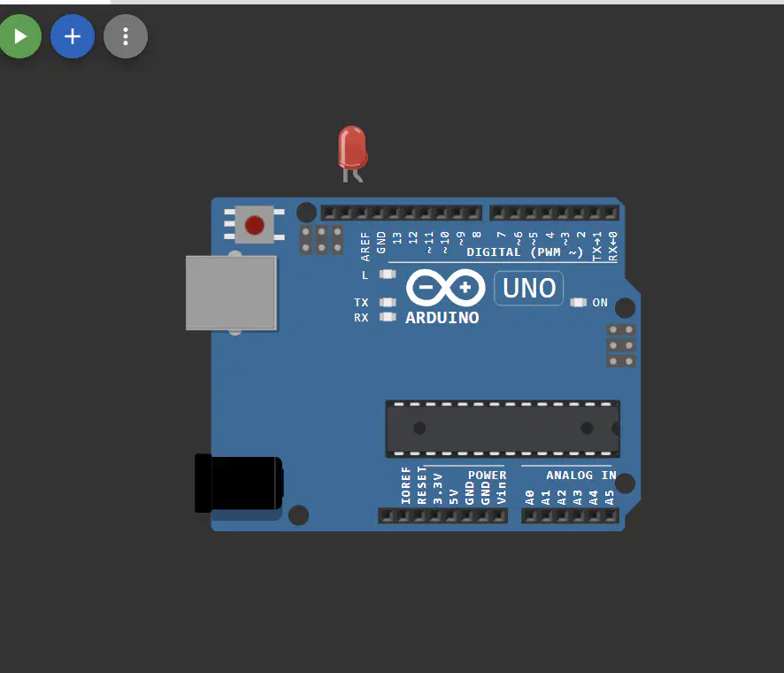
Task: Click the 3.3V power pin socket
Action: [x=435, y=516]
